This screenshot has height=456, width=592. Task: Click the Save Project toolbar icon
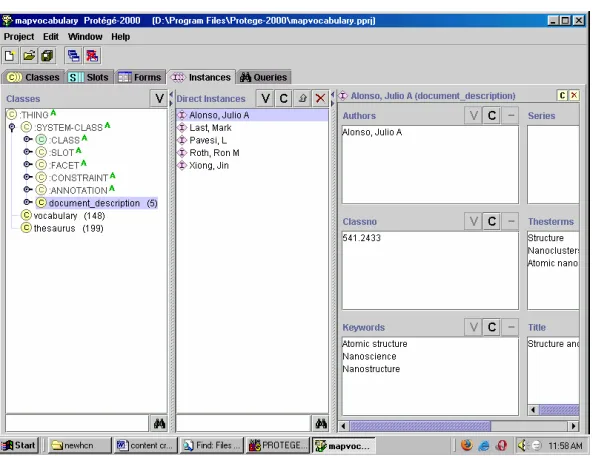(x=48, y=56)
